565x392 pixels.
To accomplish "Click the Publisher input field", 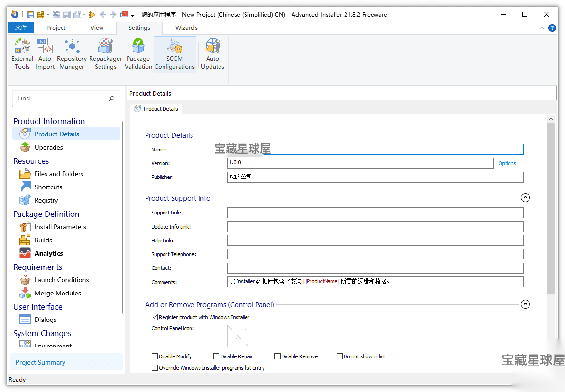I will click(x=375, y=177).
